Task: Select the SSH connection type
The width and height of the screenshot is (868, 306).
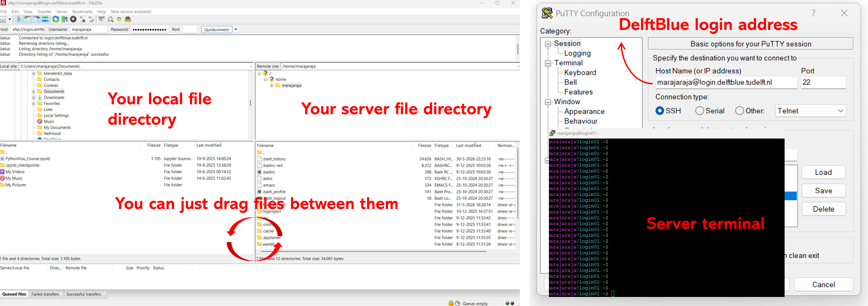Action: [x=660, y=111]
